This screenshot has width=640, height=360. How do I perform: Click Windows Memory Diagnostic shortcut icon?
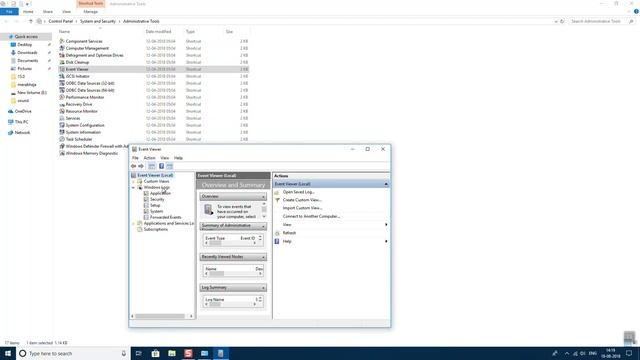pyautogui.click(x=62, y=153)
